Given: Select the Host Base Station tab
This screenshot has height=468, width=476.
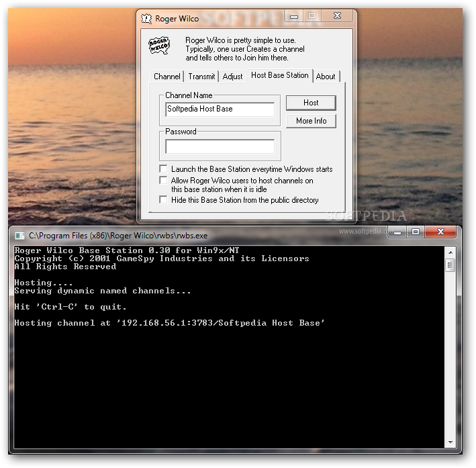Looking at the screenshot, I should tap(279, 75).
